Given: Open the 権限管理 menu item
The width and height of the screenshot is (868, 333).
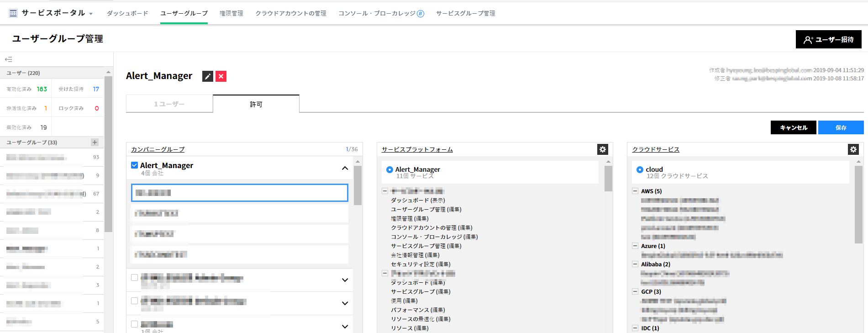Looking at the screenshot, I should pos(231,13).
